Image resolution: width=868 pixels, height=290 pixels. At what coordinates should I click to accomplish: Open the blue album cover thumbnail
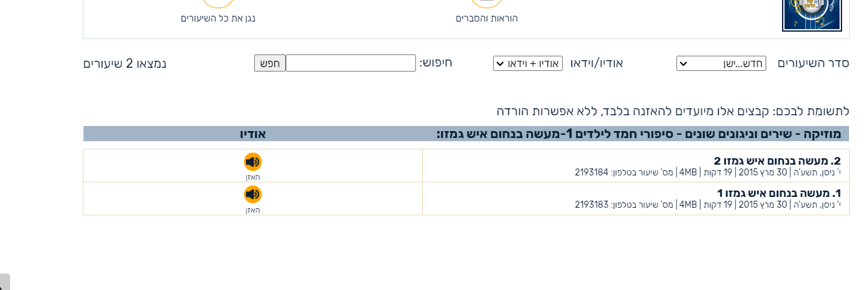tap(803, 15)
